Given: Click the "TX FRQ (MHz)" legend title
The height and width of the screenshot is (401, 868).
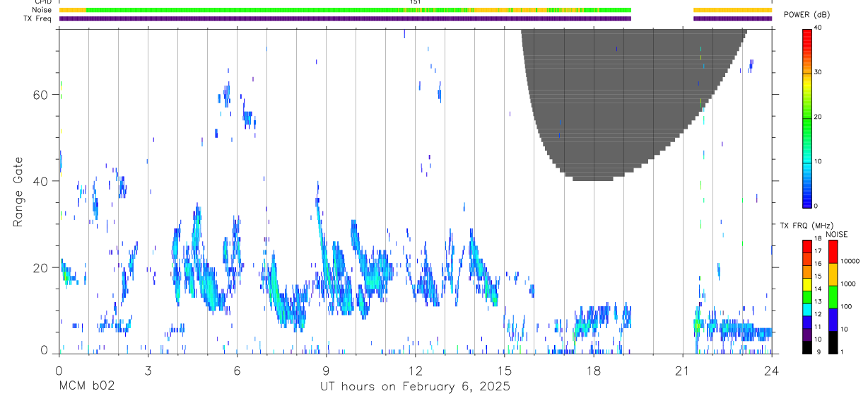Looking at the screenshot, I should [805, 226].
